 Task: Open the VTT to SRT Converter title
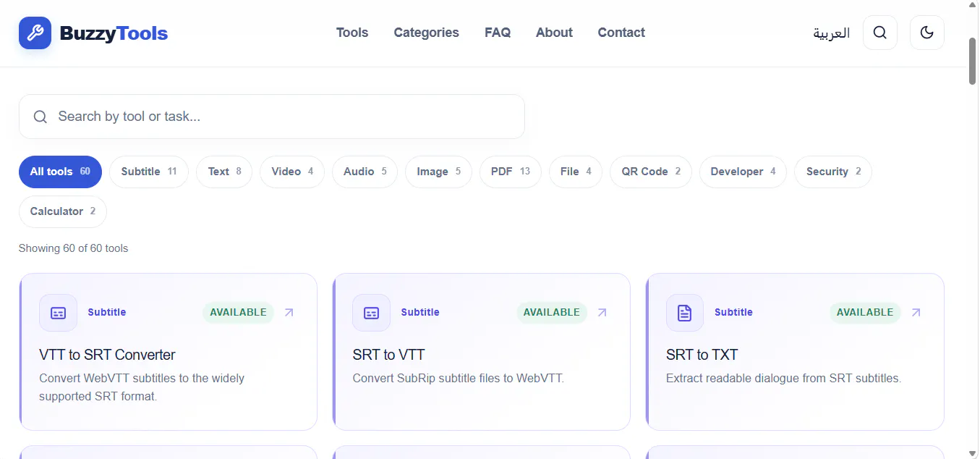point(107,355)
